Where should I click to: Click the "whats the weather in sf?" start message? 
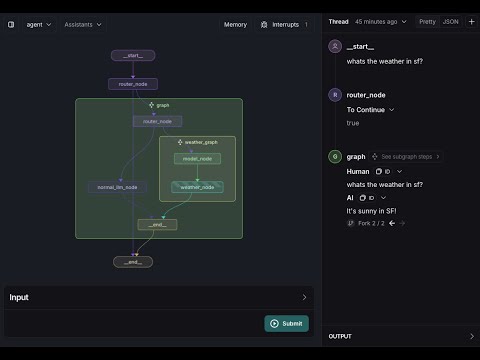point(385,61)
